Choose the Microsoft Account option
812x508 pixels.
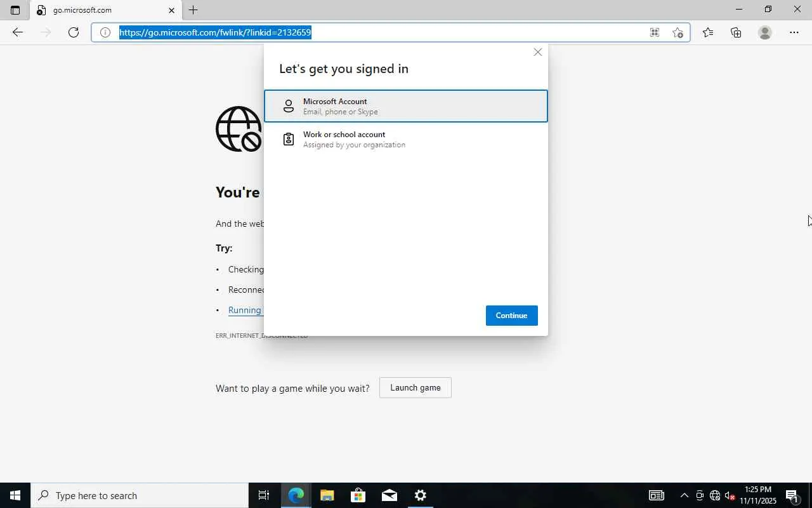[406, 106]
